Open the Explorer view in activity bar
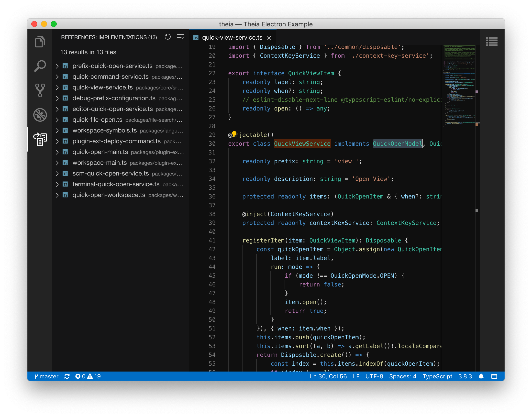 40,42
